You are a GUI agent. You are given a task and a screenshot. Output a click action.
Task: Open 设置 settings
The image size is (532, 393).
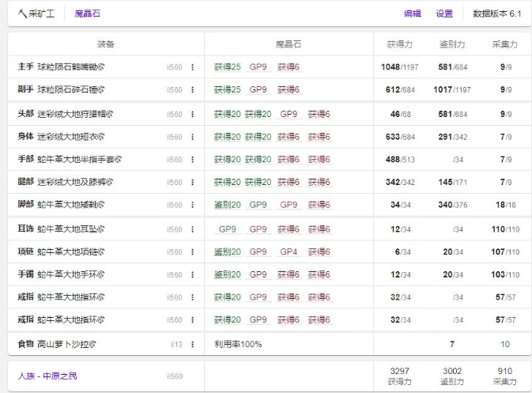(x=444, y=13)
